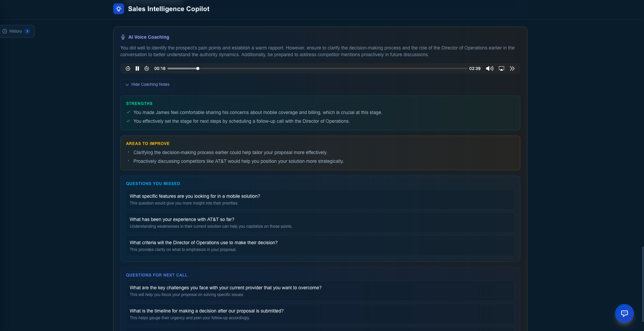The height and width of the screenshot is (331, 644).
Task: Click the AI Voice Coaching microphone icon
Action: tap(123, 37)
